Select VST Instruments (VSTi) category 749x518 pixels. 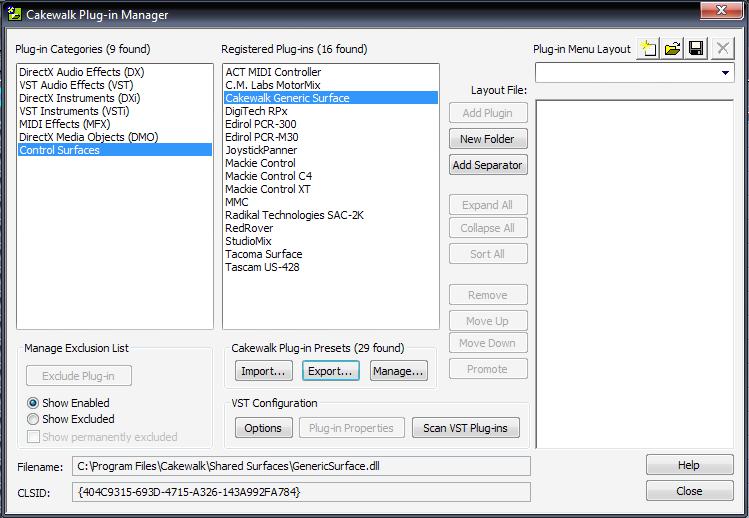pos(115,111)
